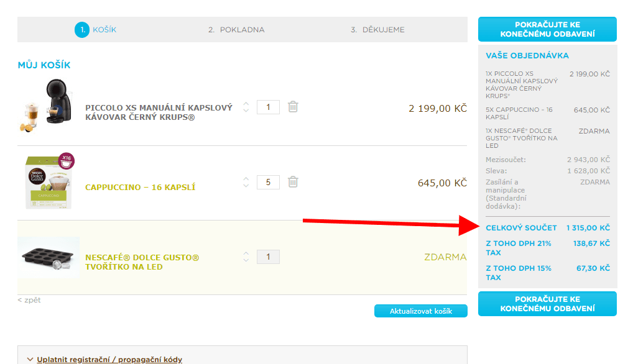Open Cappuccino – 16 Kapslí product link
This screenshot has width=633, height=364.
tap(140, 187)
